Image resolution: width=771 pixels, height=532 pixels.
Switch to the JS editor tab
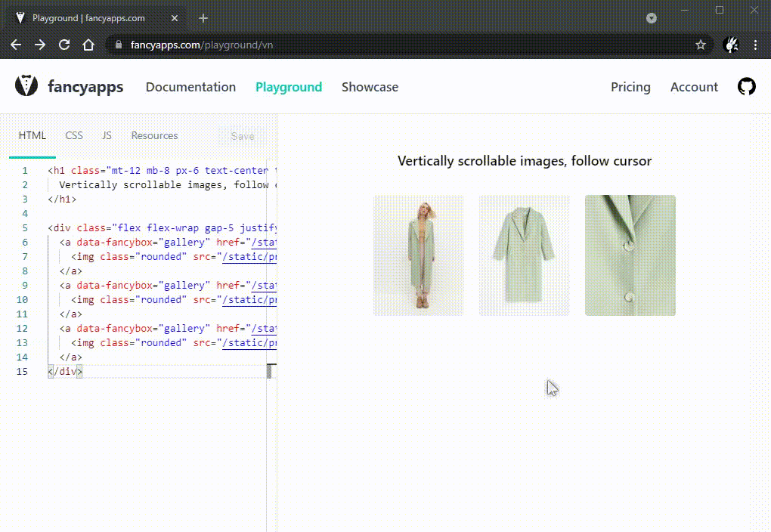107,136
